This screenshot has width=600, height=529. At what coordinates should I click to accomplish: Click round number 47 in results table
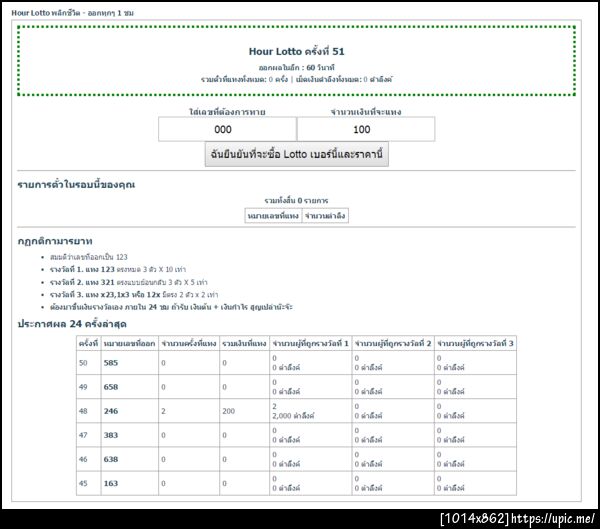83,435
